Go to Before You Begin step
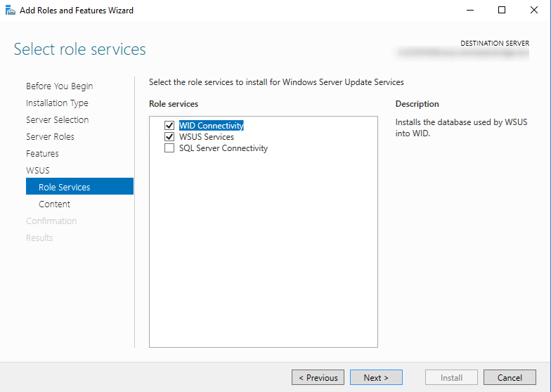Screen dimensions: 551x392 click(x=59, y=86)
